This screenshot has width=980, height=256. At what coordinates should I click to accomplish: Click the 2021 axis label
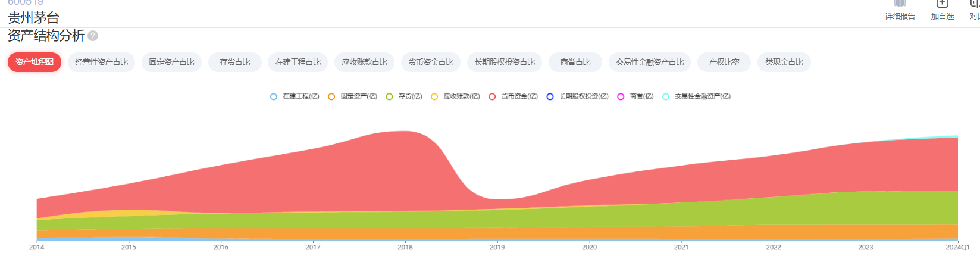click(681, 247)
